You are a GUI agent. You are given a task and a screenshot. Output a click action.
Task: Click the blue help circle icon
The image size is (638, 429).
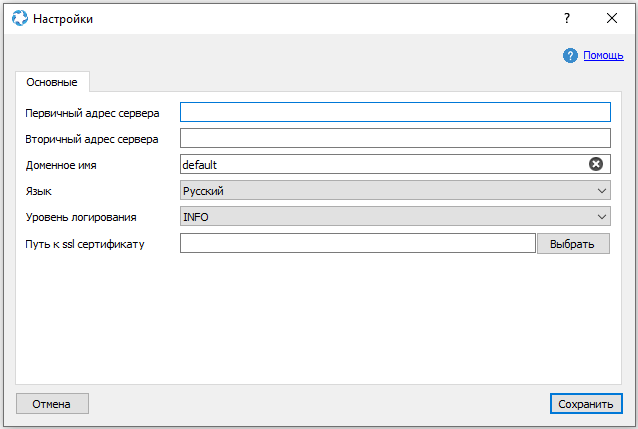coord(571,56)
